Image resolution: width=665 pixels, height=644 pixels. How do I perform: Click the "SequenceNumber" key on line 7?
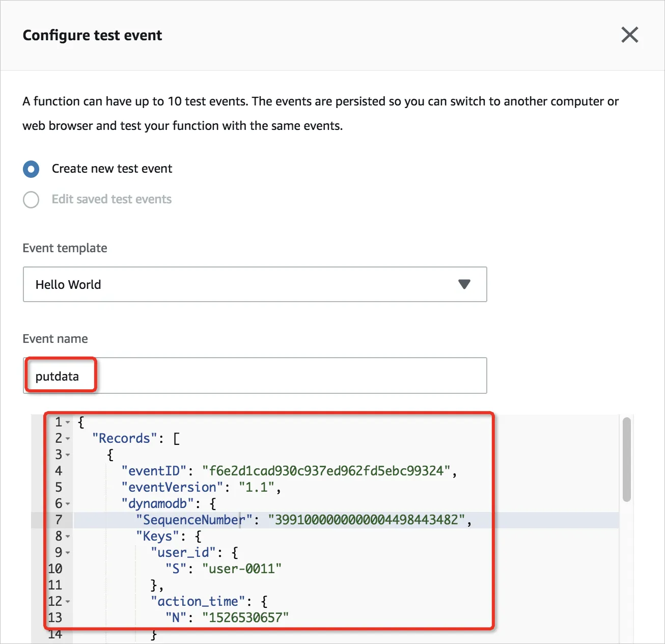(195, 520)
